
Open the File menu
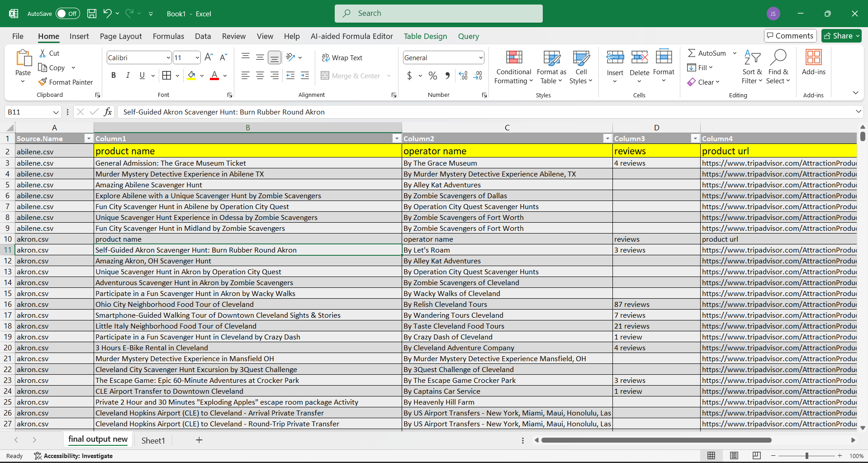(18, 36)
